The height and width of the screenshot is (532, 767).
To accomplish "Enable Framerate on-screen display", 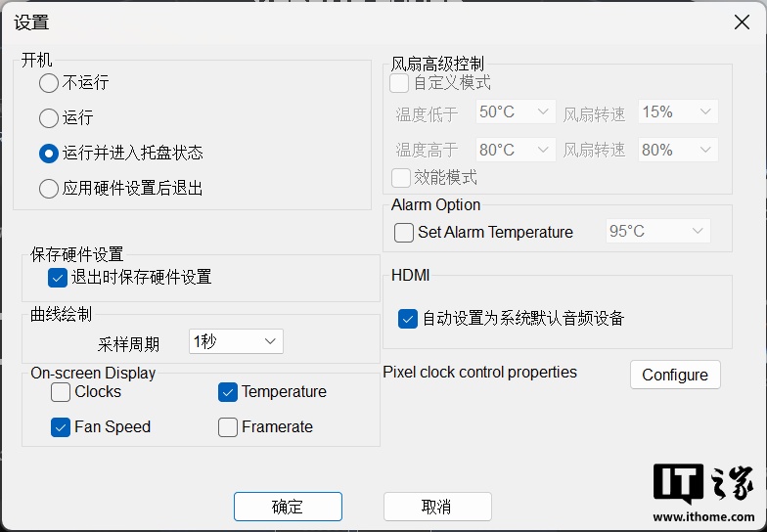I will click(x=228, y=427).
